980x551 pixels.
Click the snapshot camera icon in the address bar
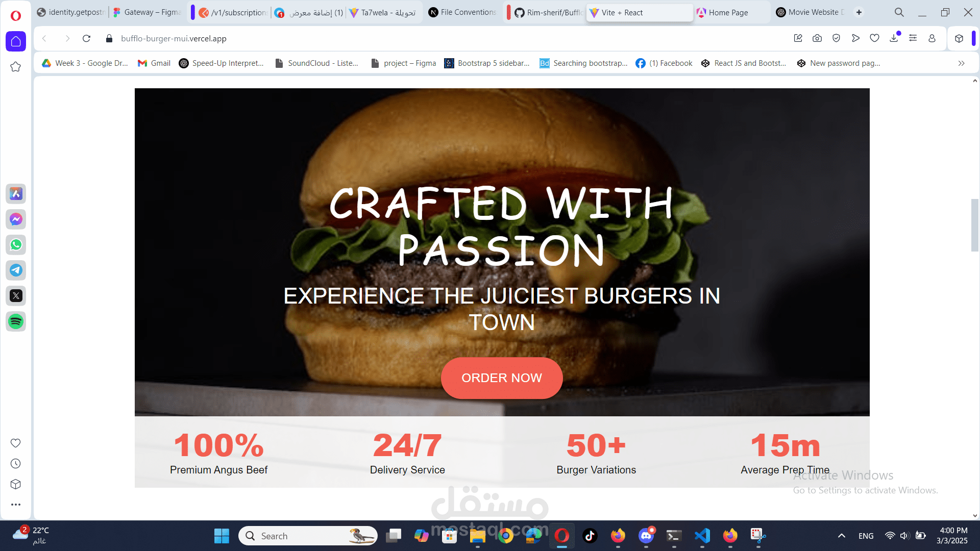click(817, 38)
